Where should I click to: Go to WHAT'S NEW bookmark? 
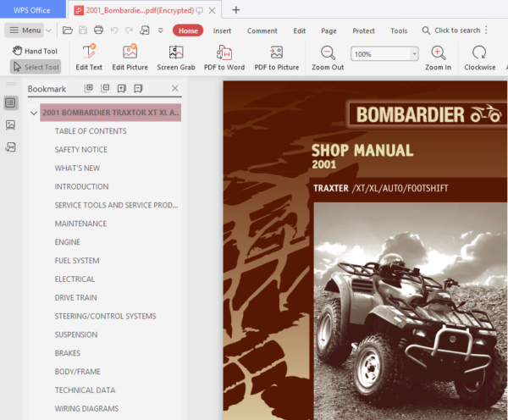[x=77, y=168]
